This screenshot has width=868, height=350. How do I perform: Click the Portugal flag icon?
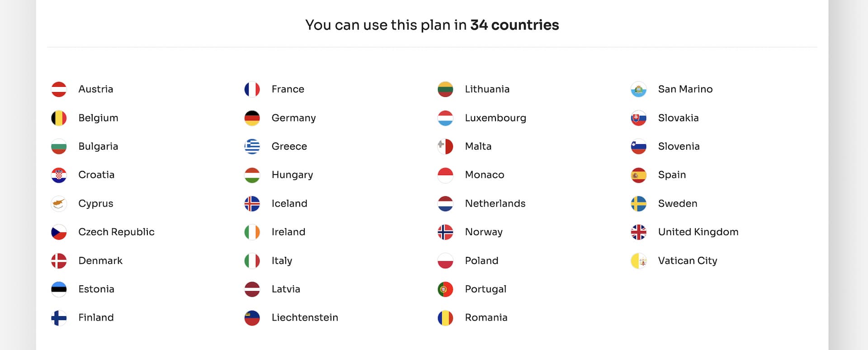point(445,289)
